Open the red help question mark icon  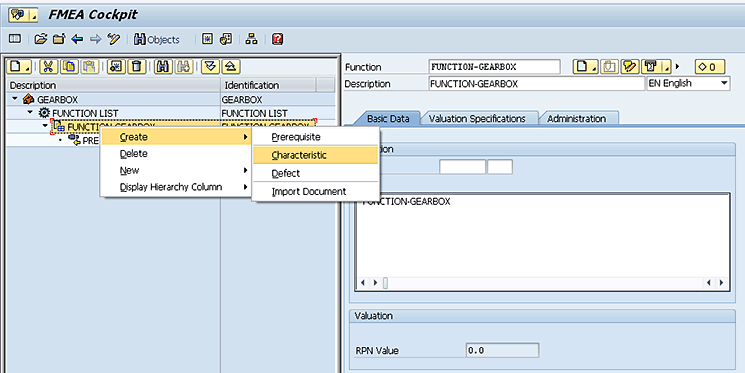277,39
